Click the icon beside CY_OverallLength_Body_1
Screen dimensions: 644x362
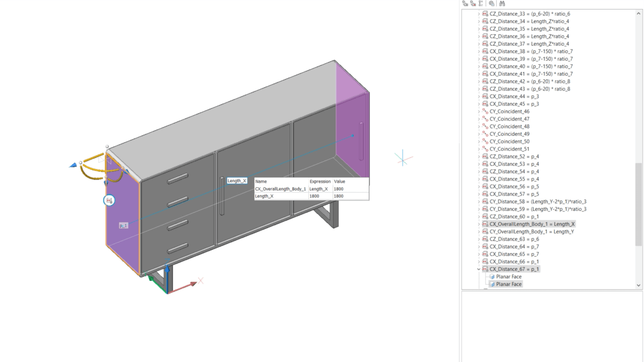click(x=485, y=232)
